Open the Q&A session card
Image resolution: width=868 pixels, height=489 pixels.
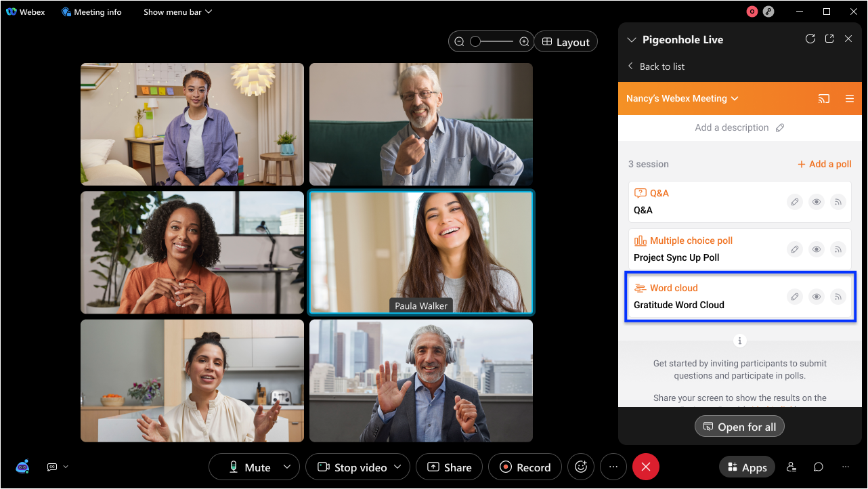tap(740, 202)
